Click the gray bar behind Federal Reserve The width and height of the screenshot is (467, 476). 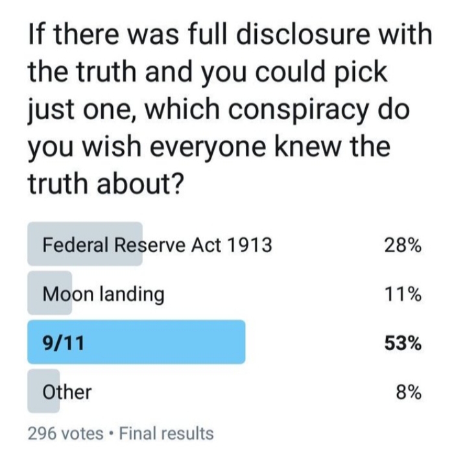pos(85,244)
